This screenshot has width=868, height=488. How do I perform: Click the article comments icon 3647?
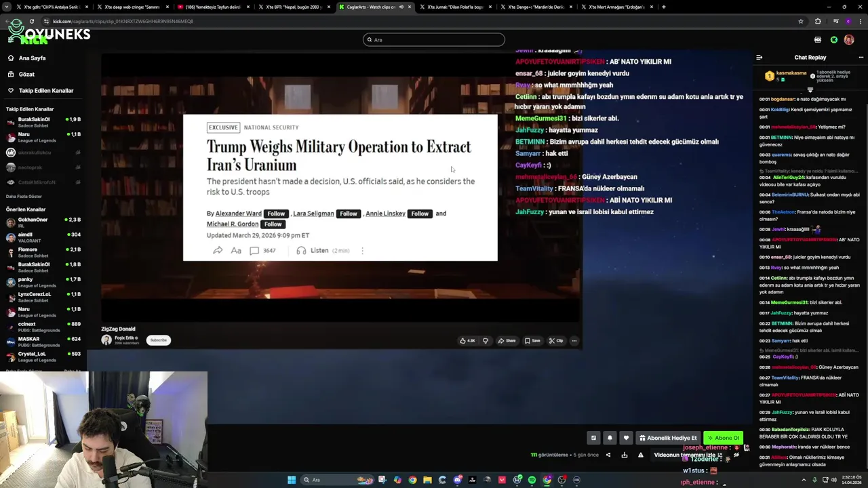(x=262, y=251)
